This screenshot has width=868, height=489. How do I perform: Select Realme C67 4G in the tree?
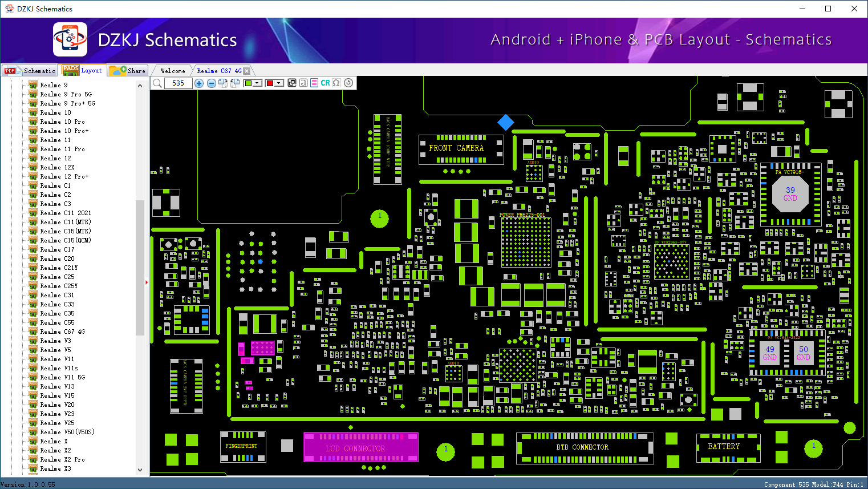[x=62, y=332]
